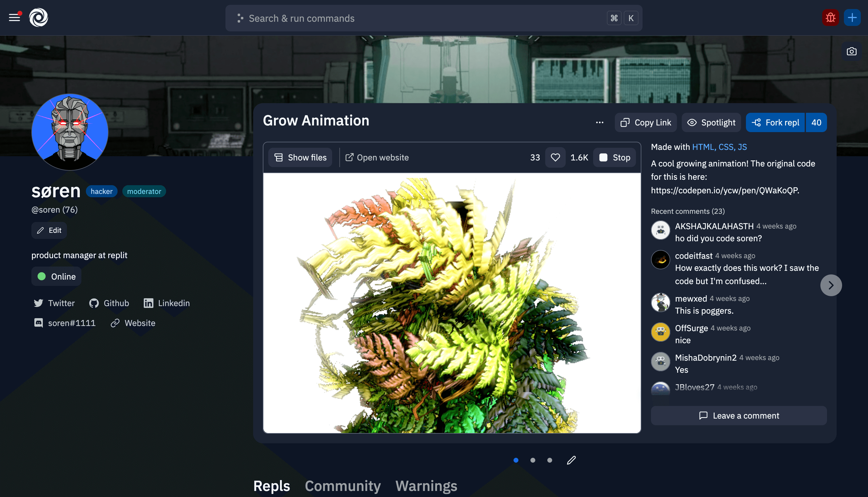
Task: Toggle Spotlight on Grow Animation
Action: [x=711, y=122]
